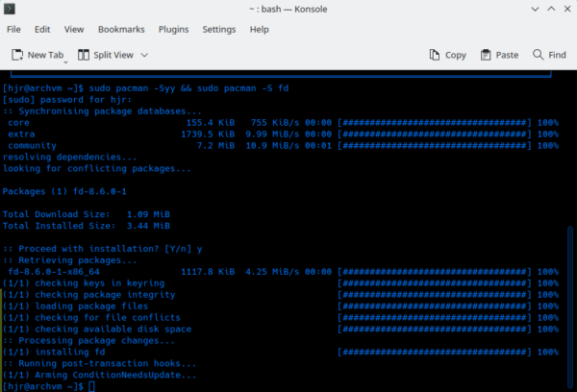Click 'Processing package changes...' line
Image resolution: width=577 pixels, height=392 pixels.
tap(88, 341)
